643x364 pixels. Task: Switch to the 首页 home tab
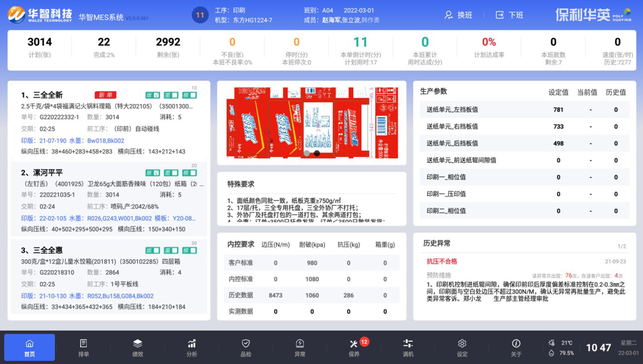29,347
